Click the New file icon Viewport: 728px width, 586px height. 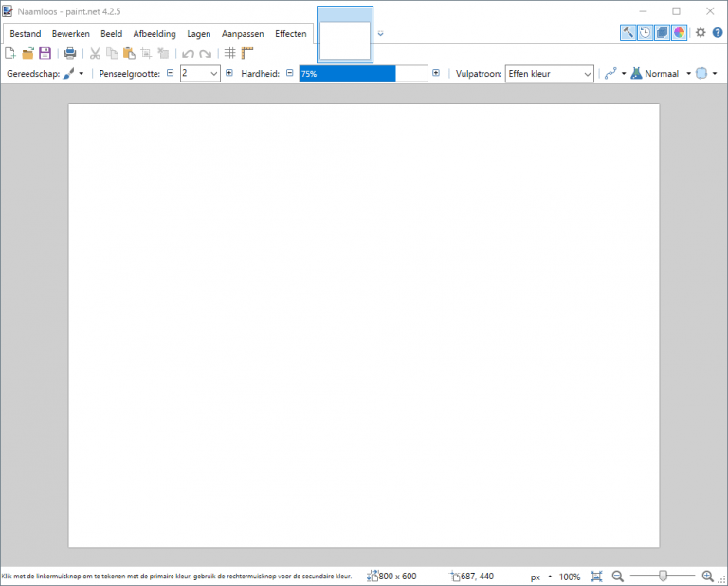click(10, 53)
